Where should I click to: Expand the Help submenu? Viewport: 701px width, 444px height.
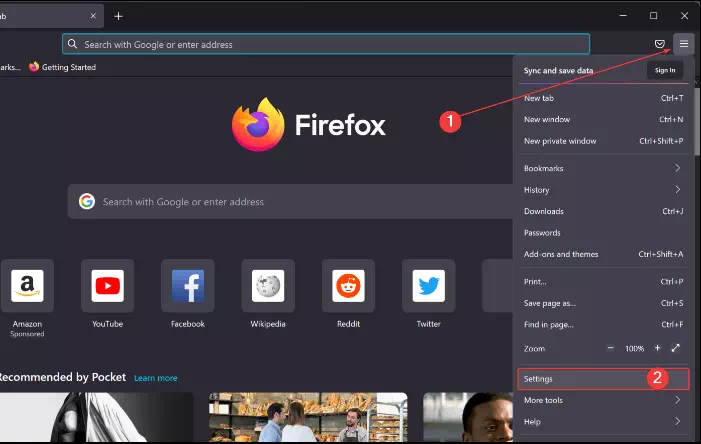[x=603, y=422]
